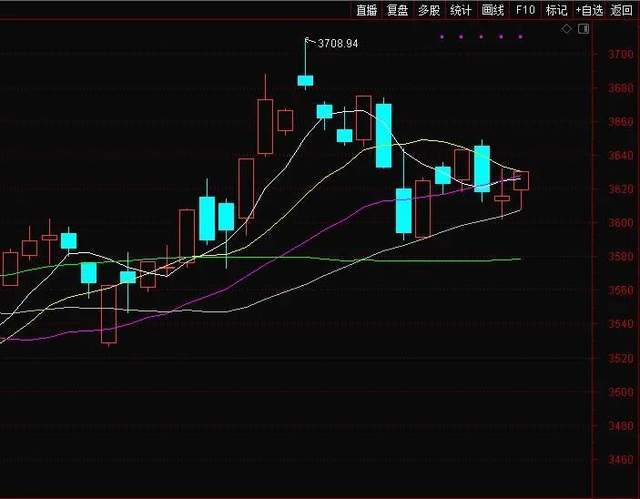This screenshot has height=499, width=640.
Task: Click the first purple dot marker at top
Action: click(440, 37)
